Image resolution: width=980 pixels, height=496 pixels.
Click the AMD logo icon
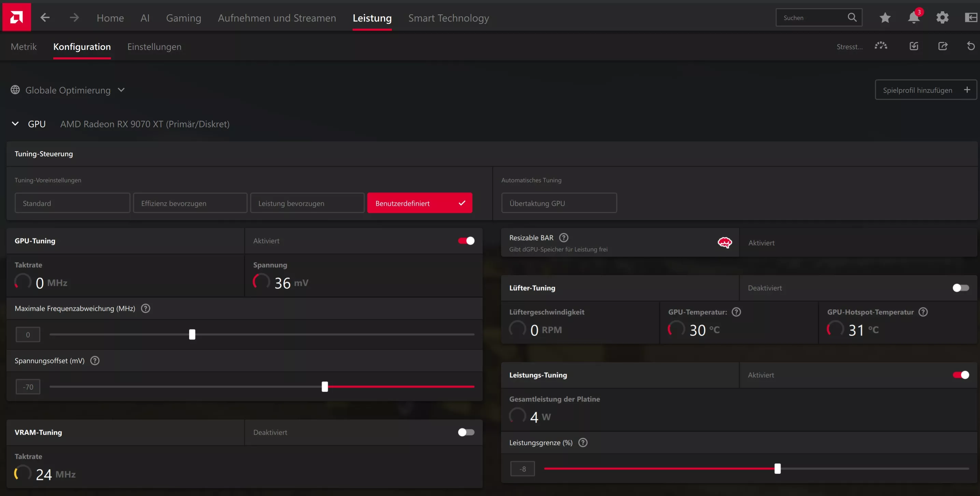click(16, 17)
